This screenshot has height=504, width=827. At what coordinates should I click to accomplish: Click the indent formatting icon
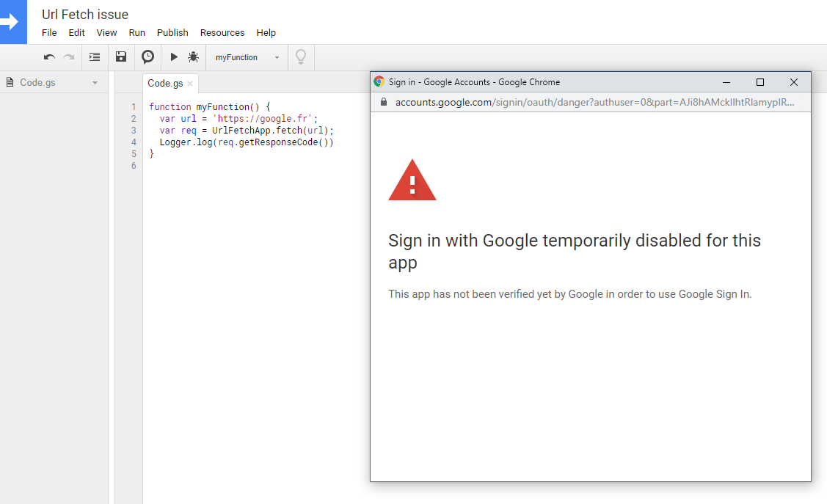point(95,57)
